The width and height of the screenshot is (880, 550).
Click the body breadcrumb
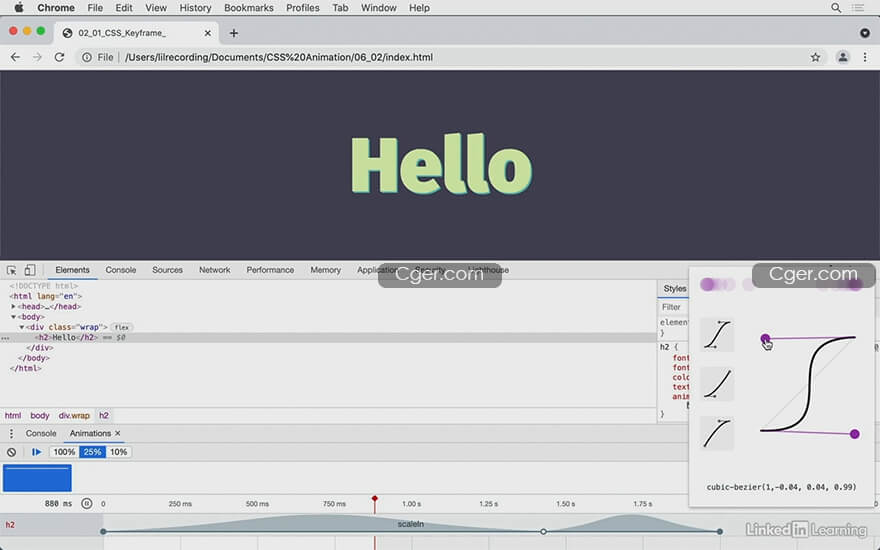coord(40,415)
